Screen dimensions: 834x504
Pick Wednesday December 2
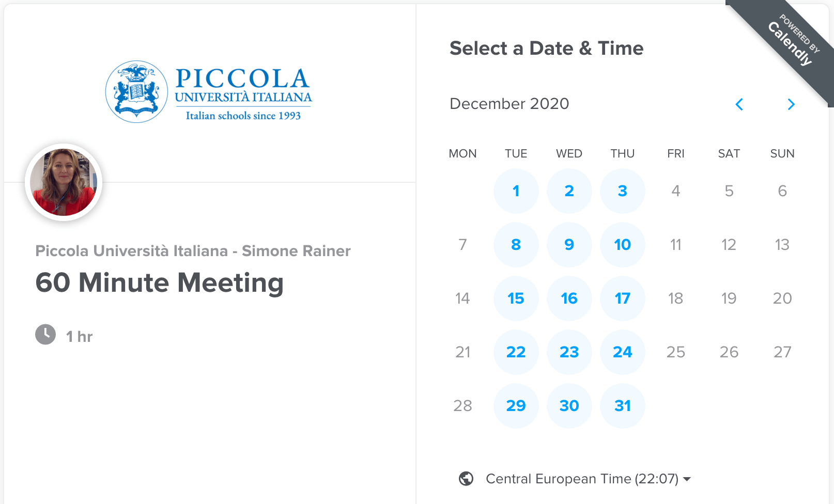click(x=569, y=191)
